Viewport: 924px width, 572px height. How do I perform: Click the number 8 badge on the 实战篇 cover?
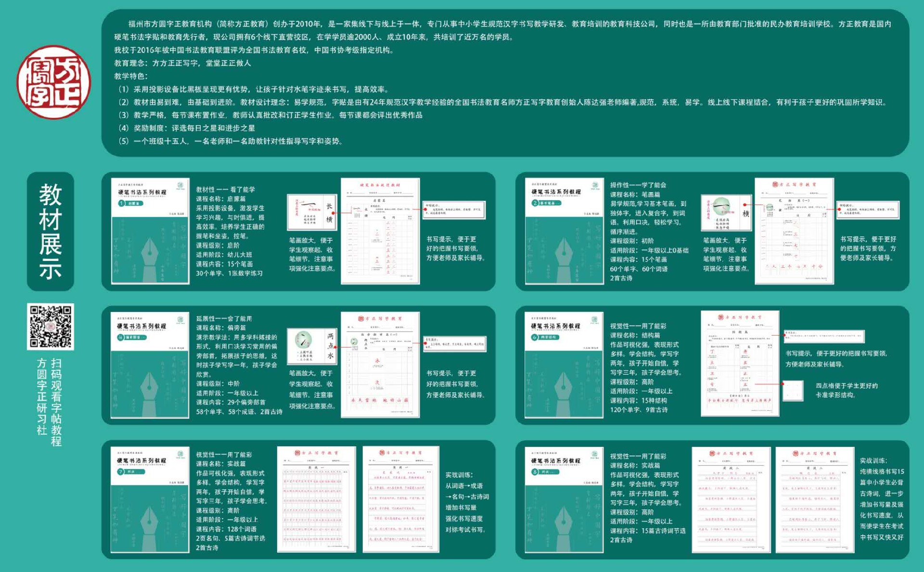point(535,472)
